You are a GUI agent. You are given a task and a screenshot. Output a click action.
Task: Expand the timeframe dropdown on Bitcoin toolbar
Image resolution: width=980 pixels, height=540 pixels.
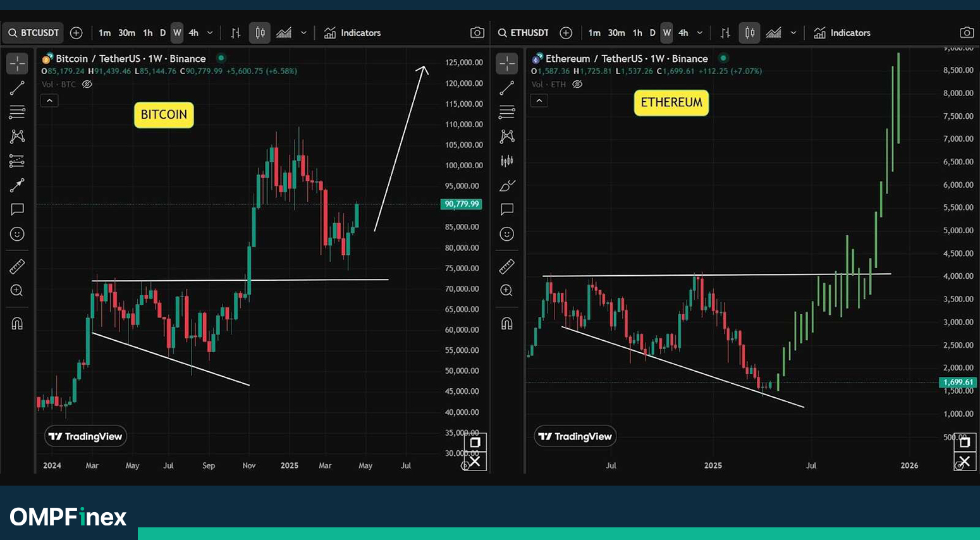[210, 33]
